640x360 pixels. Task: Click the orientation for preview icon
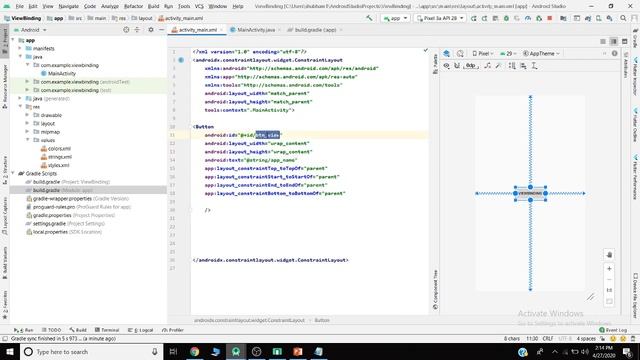click(x=460, y=53)
